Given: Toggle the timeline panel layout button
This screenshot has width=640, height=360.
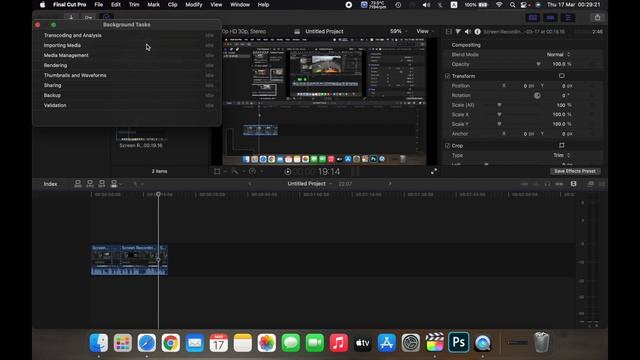Looking at the screenshot, I should (550, 18).
